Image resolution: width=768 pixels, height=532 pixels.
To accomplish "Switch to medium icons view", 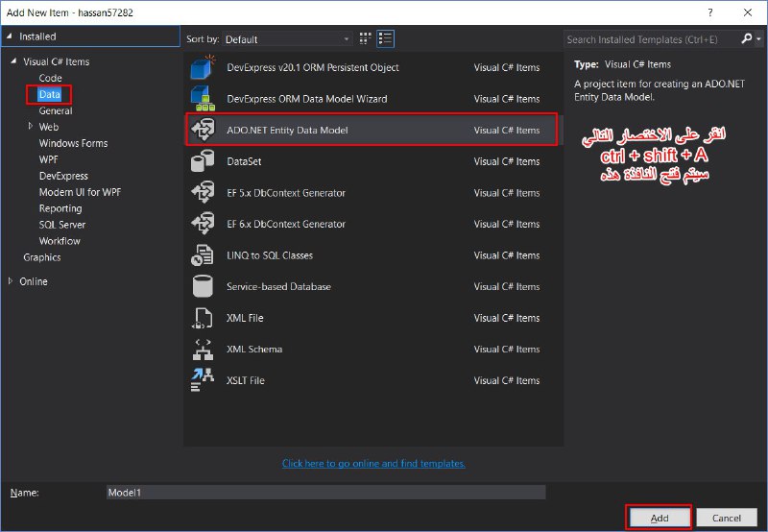I will pos(365,39).
